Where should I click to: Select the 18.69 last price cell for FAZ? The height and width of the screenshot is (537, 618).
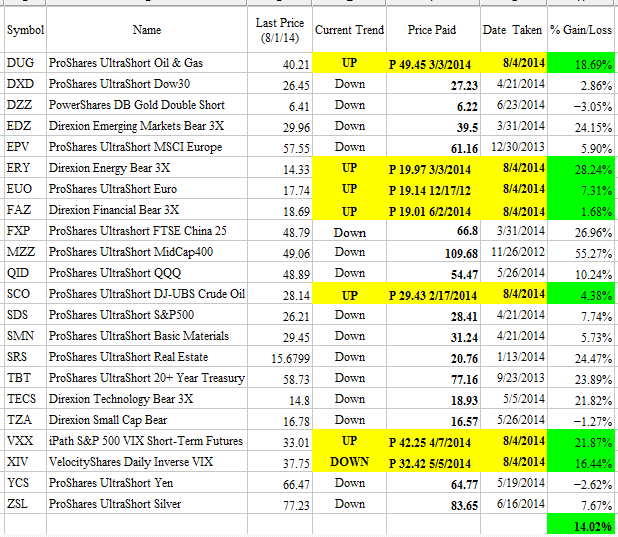[x=280, y=210]
